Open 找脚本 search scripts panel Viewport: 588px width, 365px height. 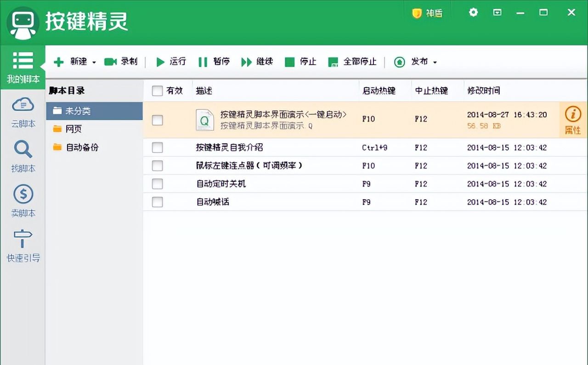click(x=23, y=156)
